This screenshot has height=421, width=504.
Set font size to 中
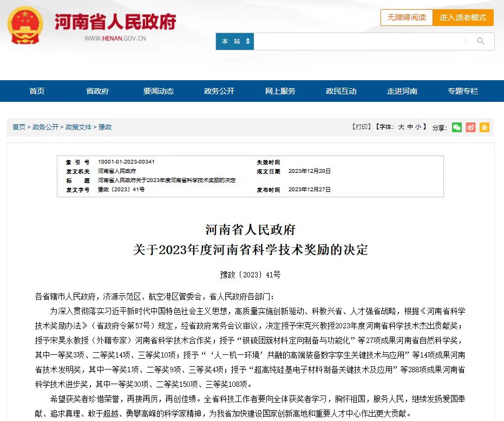(x=410, y=127)
